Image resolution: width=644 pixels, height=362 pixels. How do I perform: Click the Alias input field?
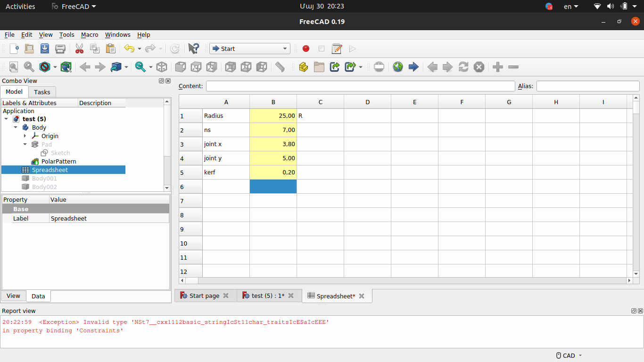tap(588, 86)
